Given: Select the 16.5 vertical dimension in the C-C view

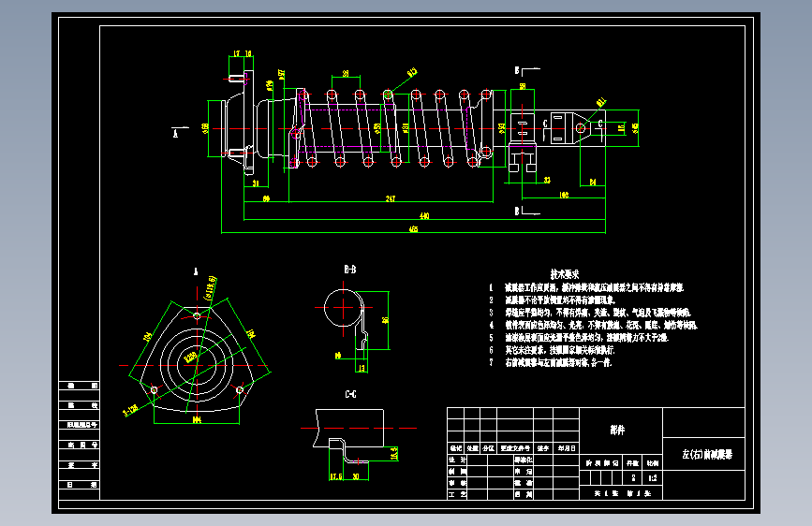Looking at the screenshot, I should 394,454.
